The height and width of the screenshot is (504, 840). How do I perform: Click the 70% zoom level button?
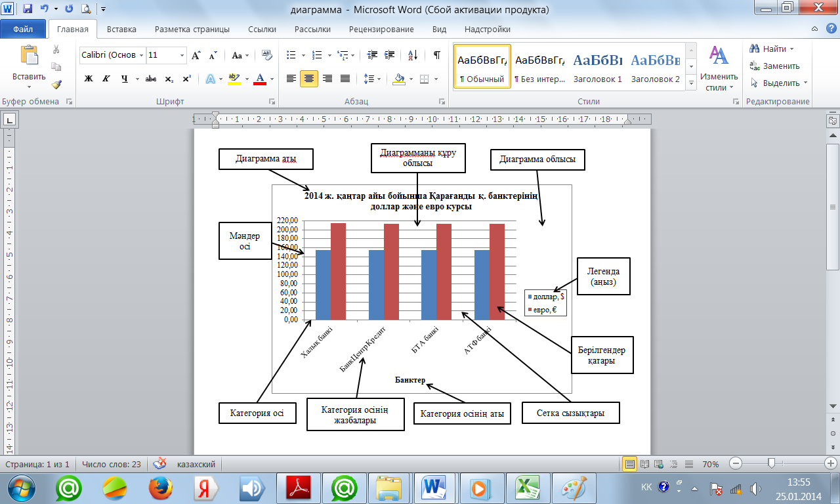tap(710, 464)
